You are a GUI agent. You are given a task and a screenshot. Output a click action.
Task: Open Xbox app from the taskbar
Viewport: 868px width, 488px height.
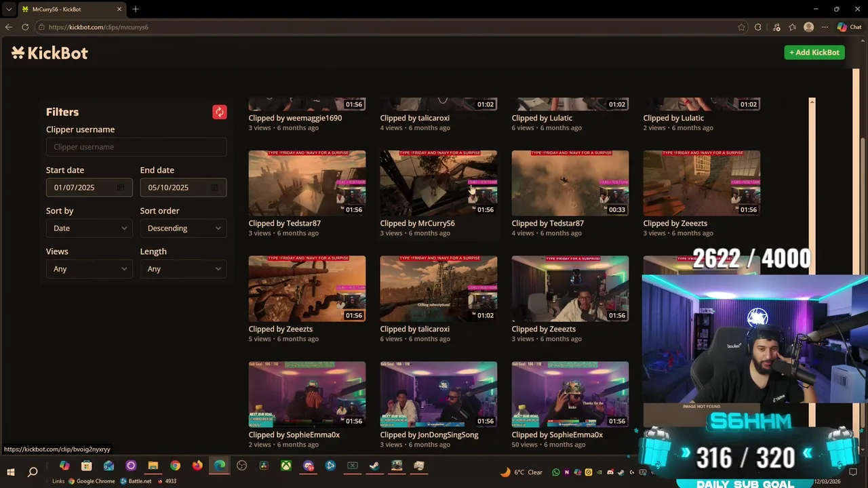click(x=286, y=466)
